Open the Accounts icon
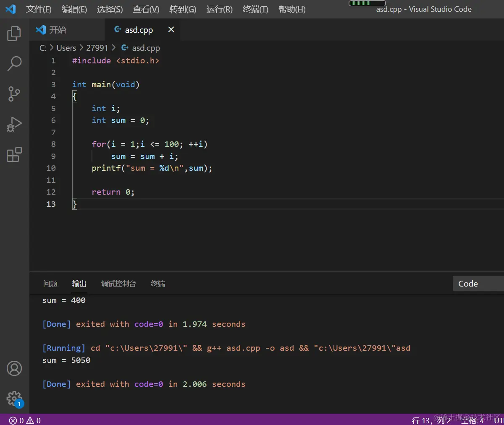 coord(14,368)
